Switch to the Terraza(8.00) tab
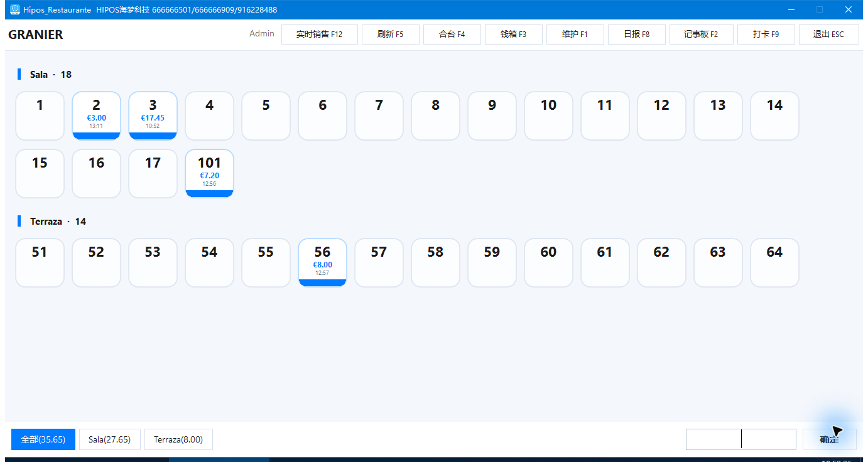 [x=178, y=439]
